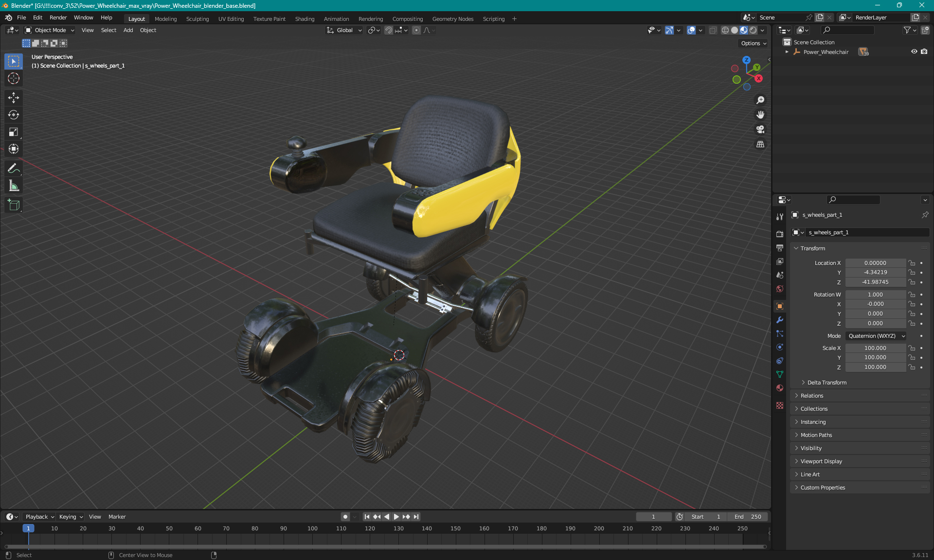Activate the Transform tool
The image size is (934, 560).
[x=14, y=149]
